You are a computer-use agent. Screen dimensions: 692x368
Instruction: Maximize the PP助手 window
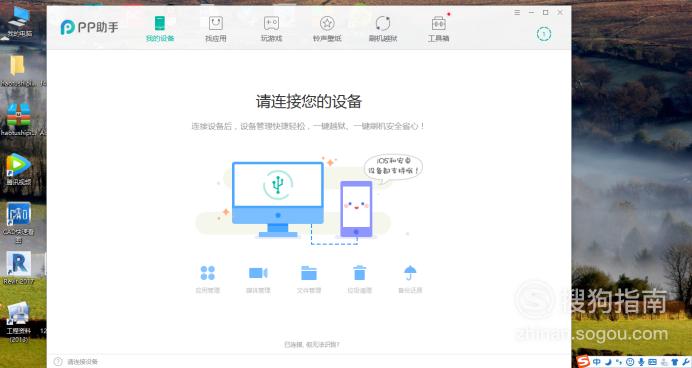[545, 12]
